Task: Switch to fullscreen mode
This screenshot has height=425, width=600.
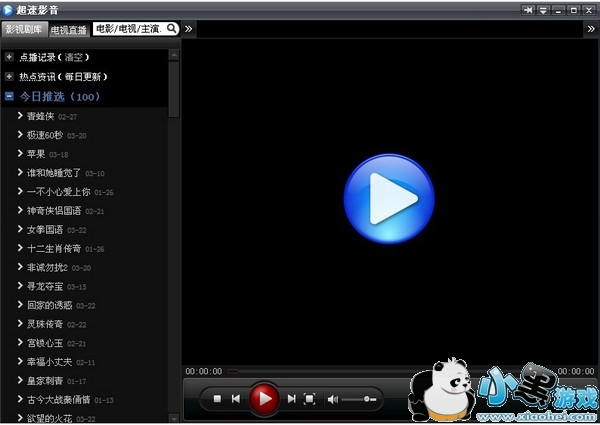Action: tap(310, 399)
